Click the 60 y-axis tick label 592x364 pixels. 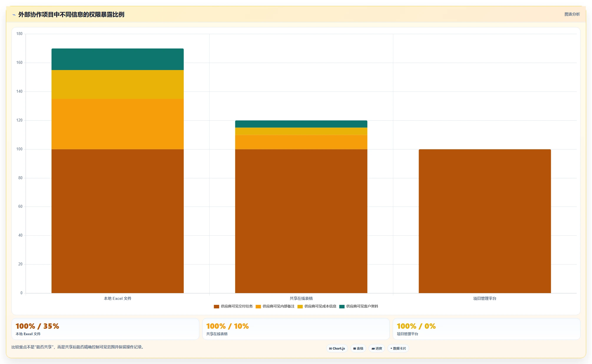pyautogui.click(x=20, y=207)
